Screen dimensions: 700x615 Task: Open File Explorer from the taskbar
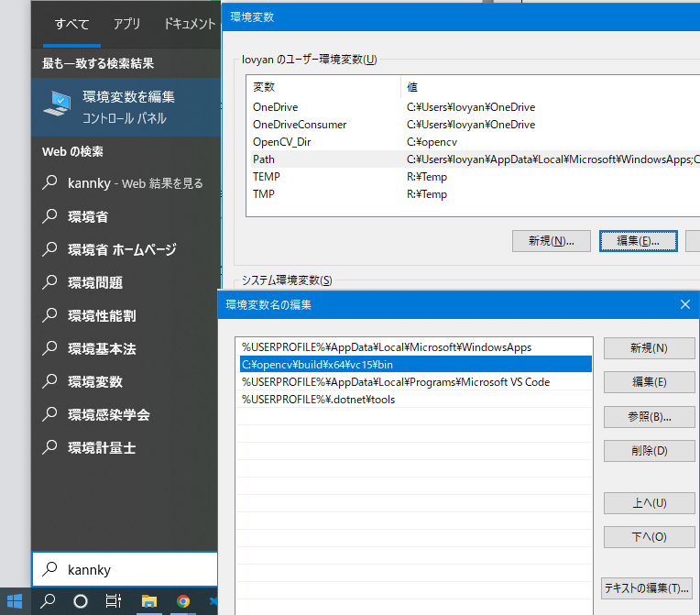tap(149, 601)
